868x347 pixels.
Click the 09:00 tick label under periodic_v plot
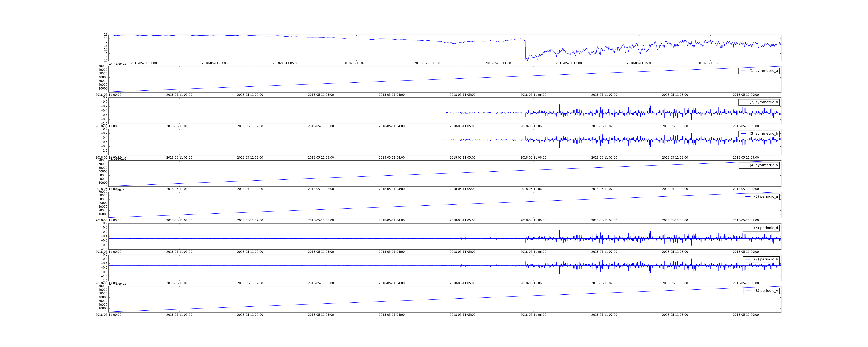pos(746,315)
